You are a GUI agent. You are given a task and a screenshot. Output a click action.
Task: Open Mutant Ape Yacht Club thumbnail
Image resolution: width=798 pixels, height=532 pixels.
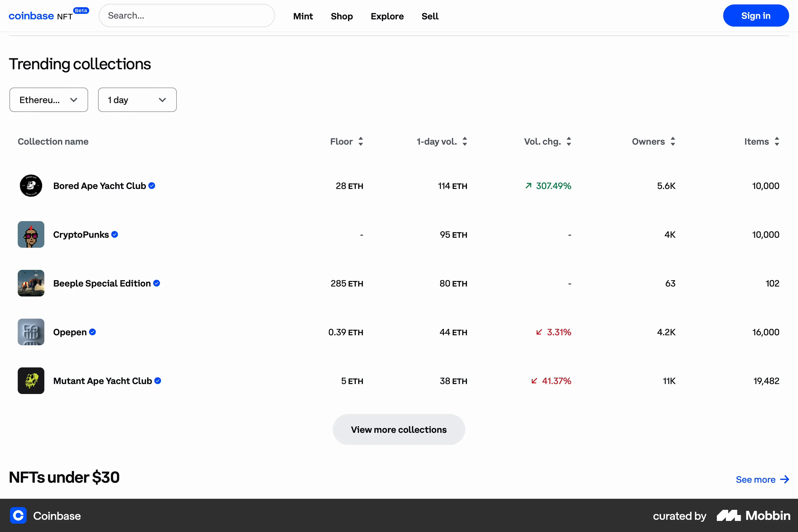tap(31, 381)
